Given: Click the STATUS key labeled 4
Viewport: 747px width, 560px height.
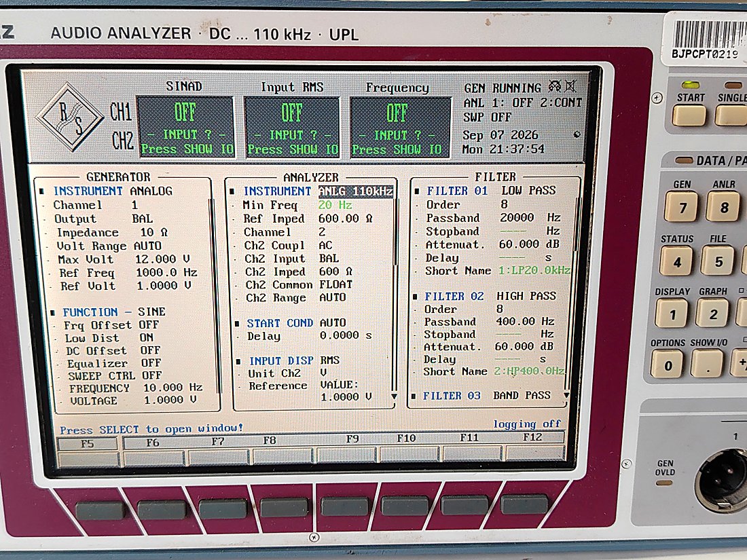Looking at the screenshot, I should click(x=676, y=261).
